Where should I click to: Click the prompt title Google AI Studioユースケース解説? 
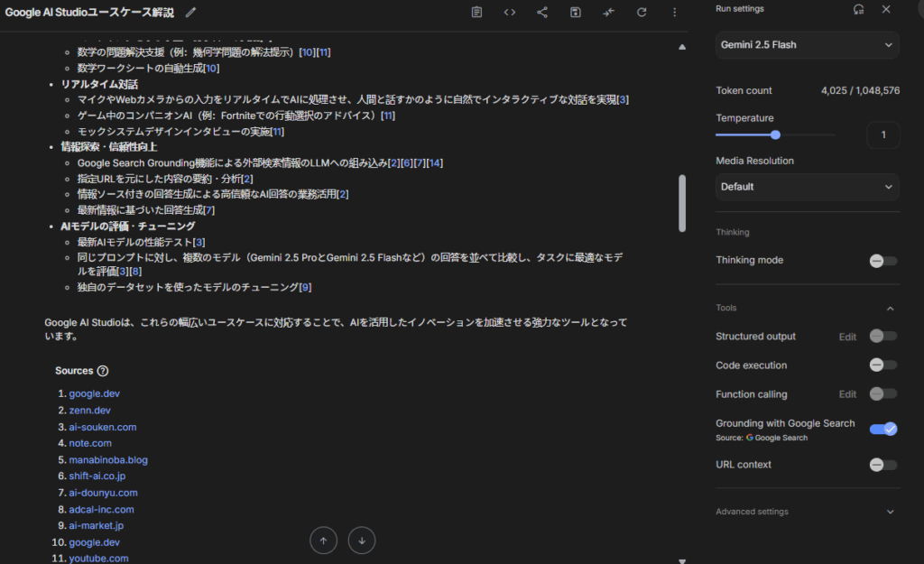(89, 13)
